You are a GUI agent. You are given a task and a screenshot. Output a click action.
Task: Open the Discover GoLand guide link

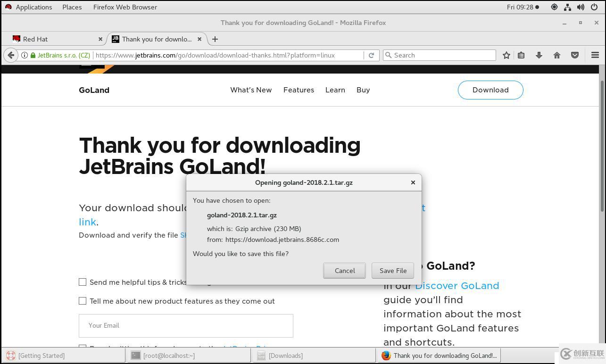[457, 286]
